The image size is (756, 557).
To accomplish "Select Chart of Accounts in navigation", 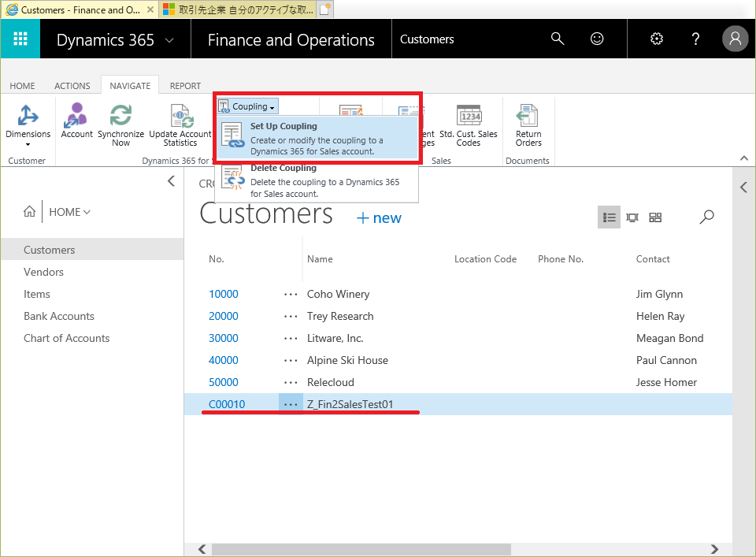I will 66,339.
